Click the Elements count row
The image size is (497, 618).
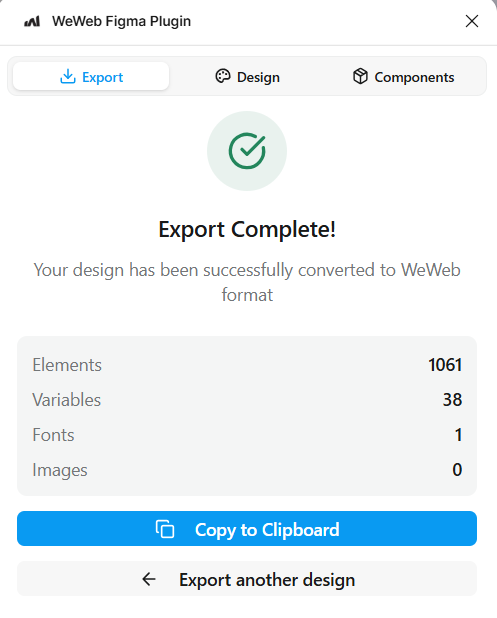coord(247,365)
